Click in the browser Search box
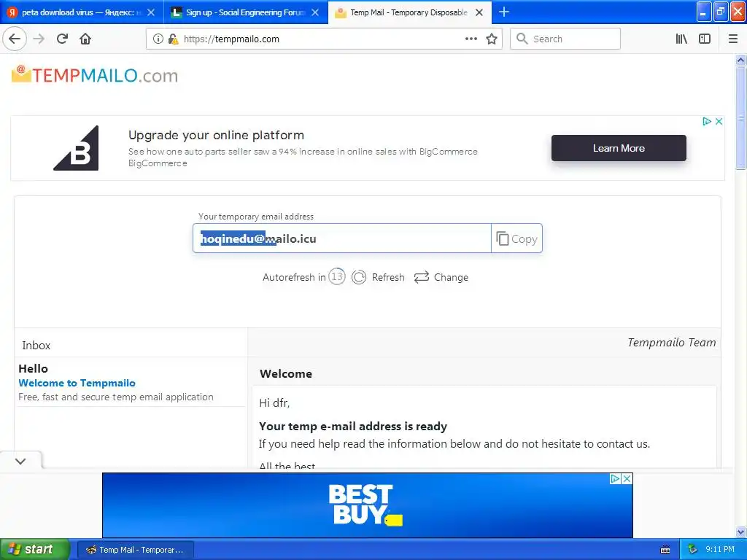747x560 pixels. [565, 39]
